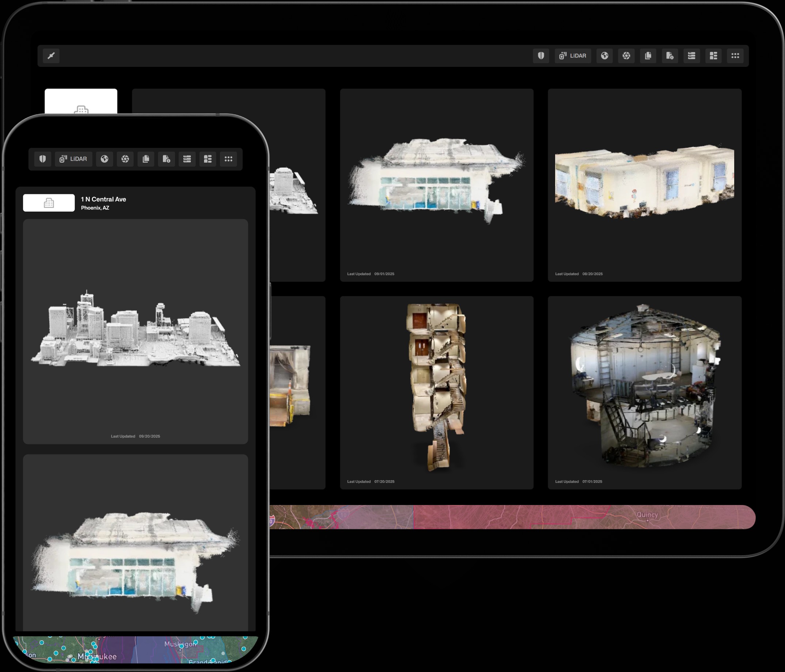Click the pin icon in tablet toolbar
The image size is (785, 672).
coord(51,56)
